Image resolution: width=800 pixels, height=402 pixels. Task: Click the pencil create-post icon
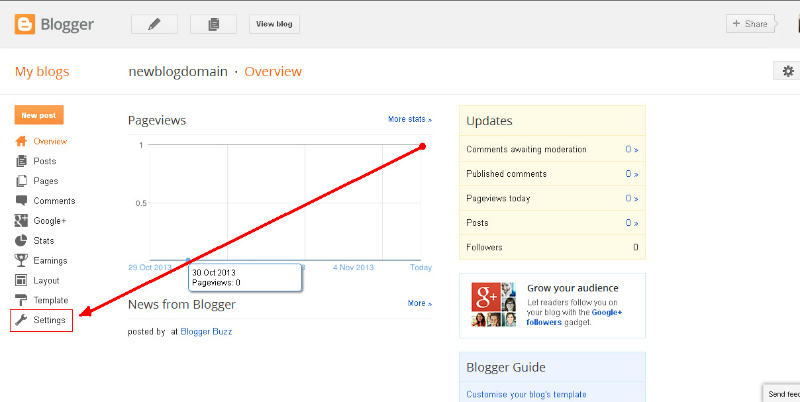pos(154,24)
